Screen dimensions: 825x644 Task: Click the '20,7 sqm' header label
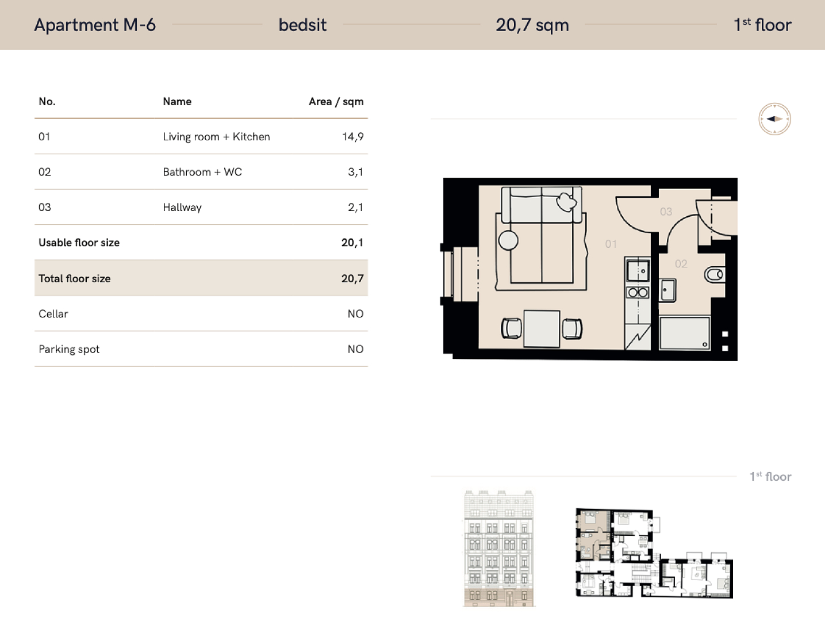click(x=532, y=25)
